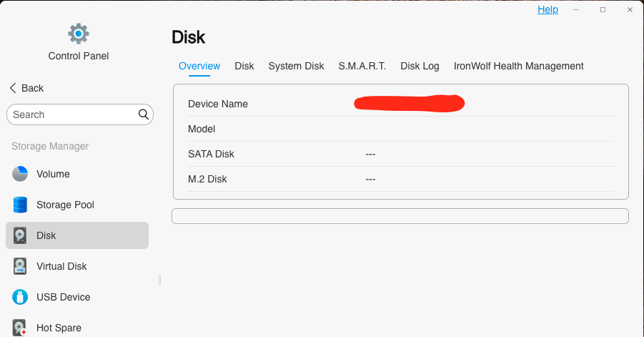Image resolution: width=644 pixels, height=337 pixels.
Task: Open the S.M.A.R.T. tab
Action: (362, 66)
